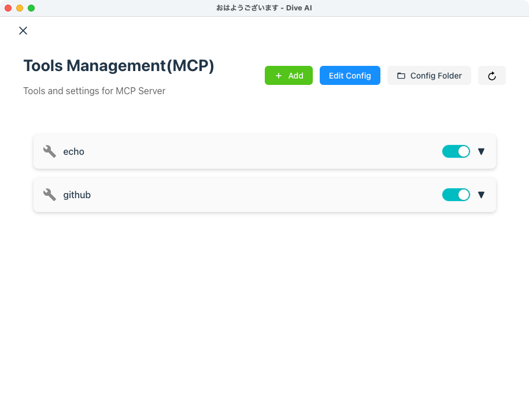
Task: Disable the github tool toggle
Action: point(456,195)
